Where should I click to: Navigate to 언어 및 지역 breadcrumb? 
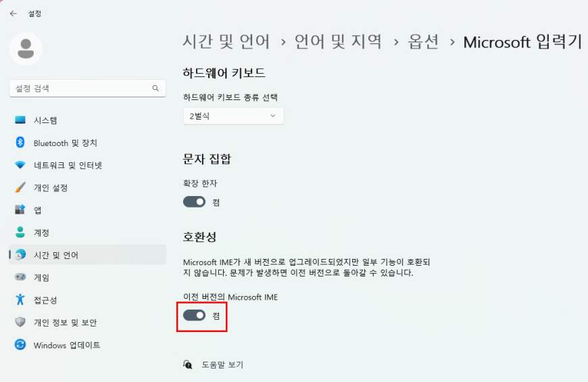[338, 41]
